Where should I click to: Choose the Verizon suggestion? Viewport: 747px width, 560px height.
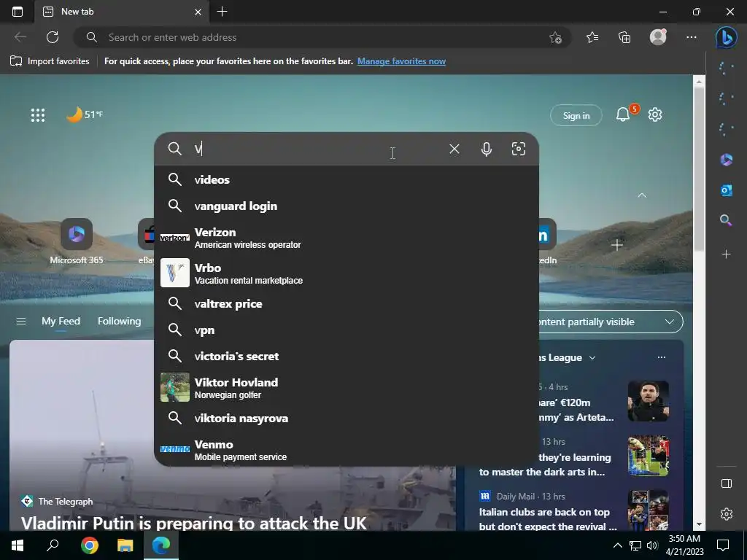click(347, 237)
